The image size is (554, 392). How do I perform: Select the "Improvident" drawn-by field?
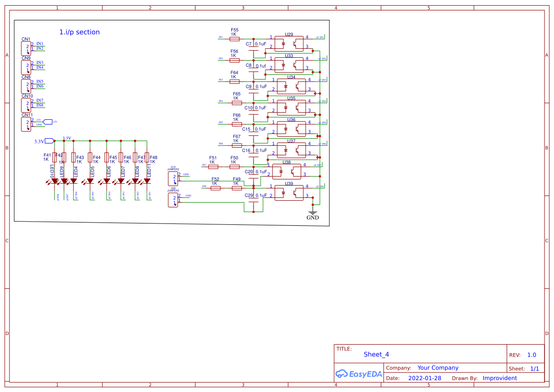[x=500, y=378]
